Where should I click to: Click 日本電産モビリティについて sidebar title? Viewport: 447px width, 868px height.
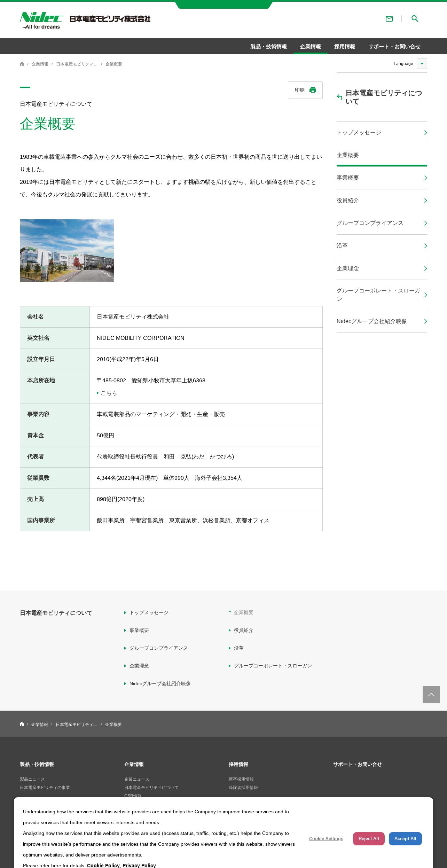(x=384, y=97)
